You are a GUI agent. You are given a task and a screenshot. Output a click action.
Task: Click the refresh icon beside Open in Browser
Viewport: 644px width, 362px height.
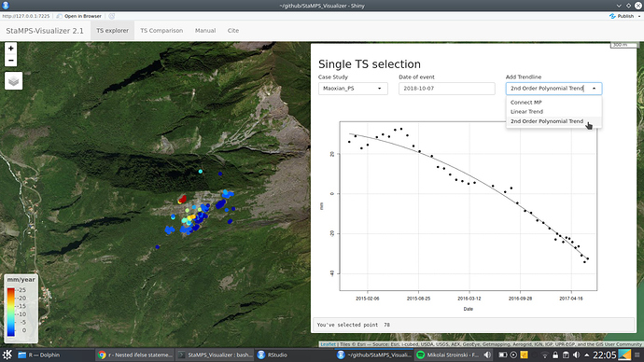[112, 16]
